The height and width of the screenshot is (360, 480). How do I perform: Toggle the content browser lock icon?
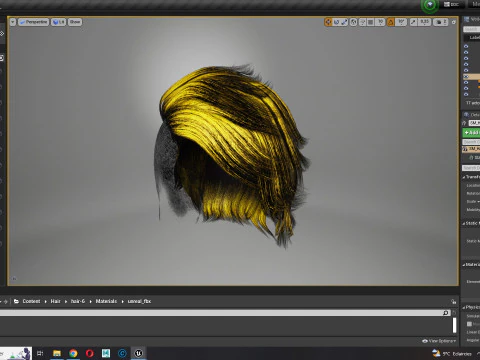[454, 302]
